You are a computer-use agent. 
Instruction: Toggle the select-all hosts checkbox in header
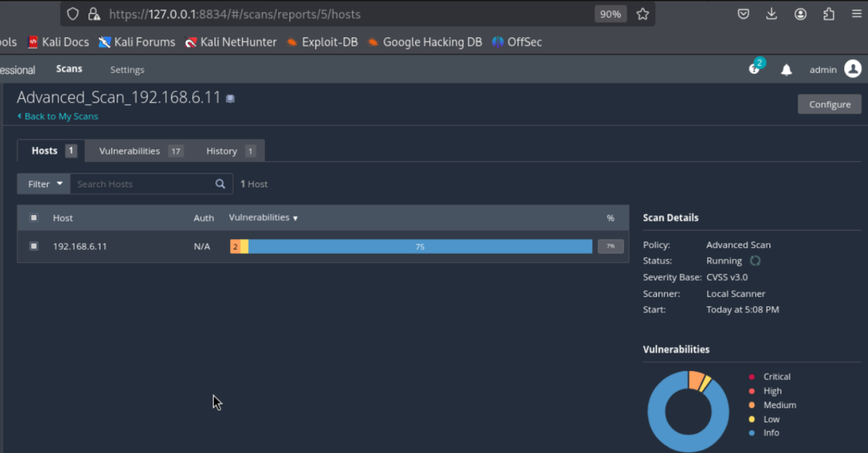[34, 218]
